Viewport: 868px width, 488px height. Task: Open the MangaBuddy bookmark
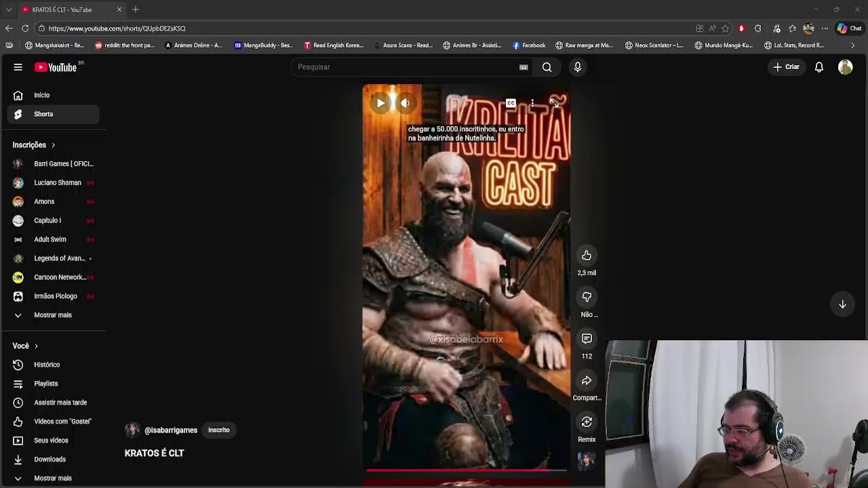pos(264,45)
